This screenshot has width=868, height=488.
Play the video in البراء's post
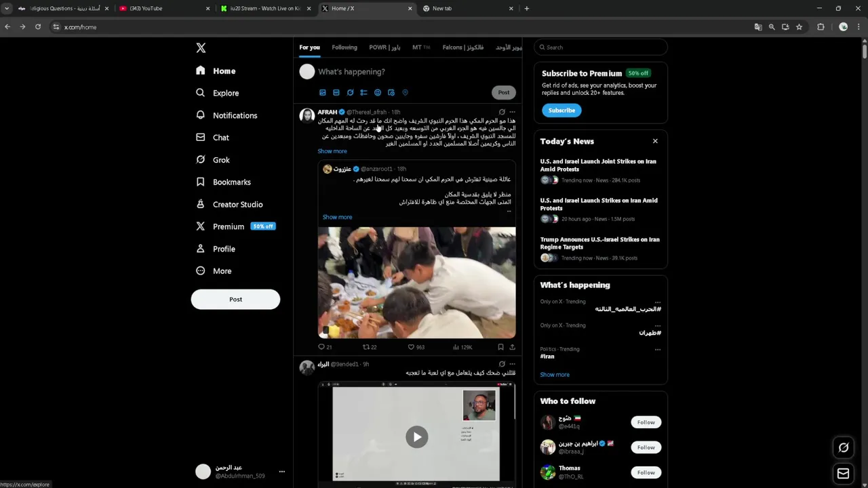416,437
